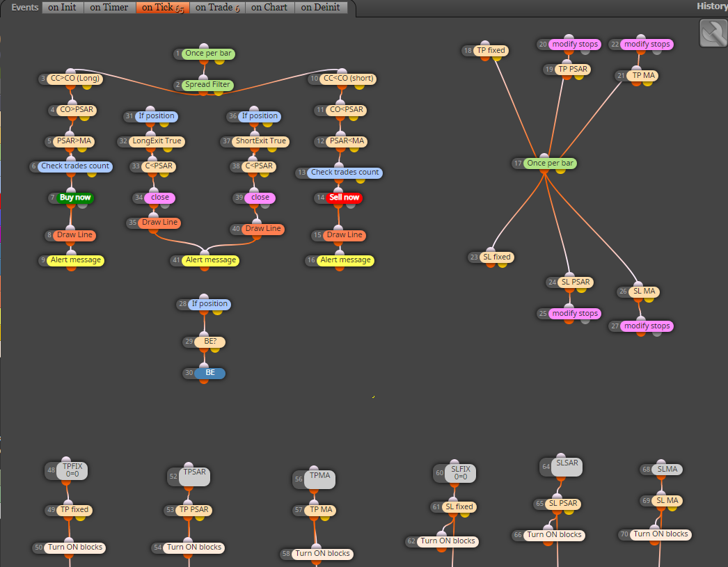Image resolution: width=728 pixels, height=567 pixels.
Task: Select the LongExit True block
Action: 157,141
